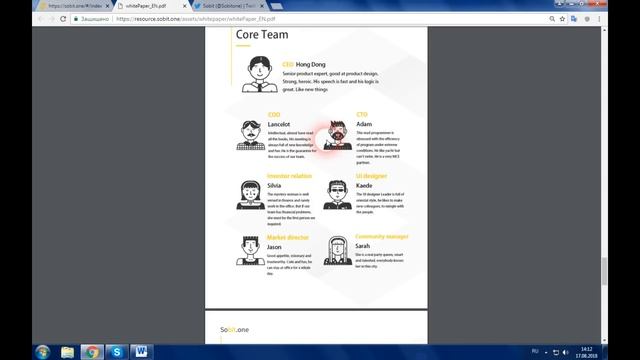Click the name 'Jason'

click(x=274, y=247)
